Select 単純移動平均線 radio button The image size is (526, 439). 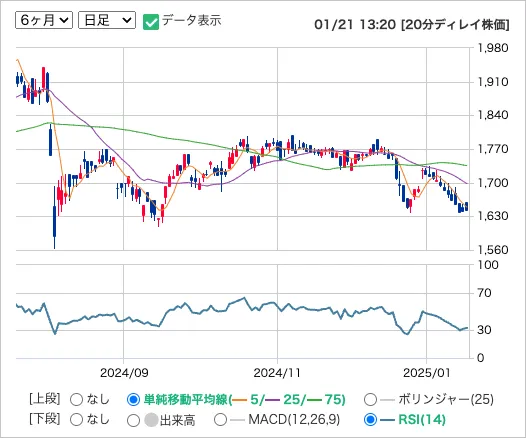point(133,399)
